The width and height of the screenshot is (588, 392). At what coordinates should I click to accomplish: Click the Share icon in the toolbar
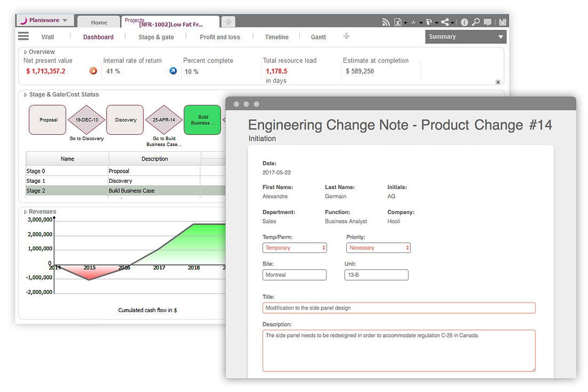445,22
